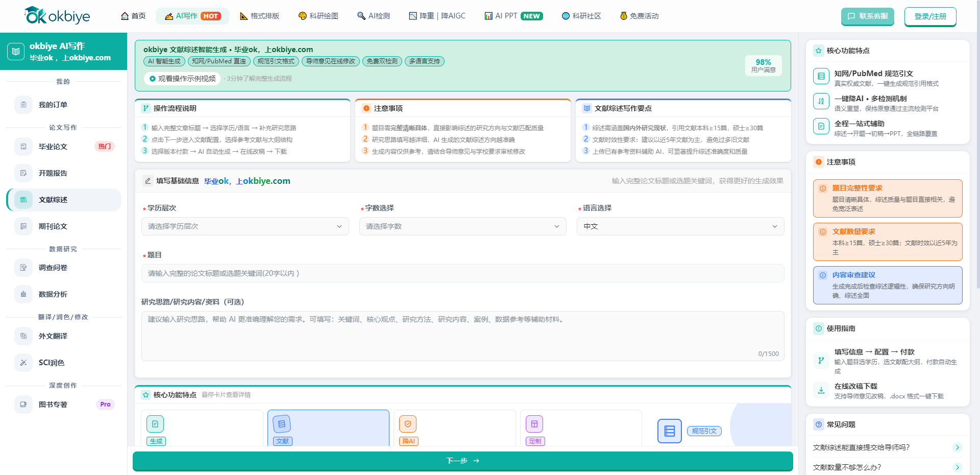This screenshot has width=980, height=475.
Task: Select the 调查问卷 sidebar icon
Action: 23,268
